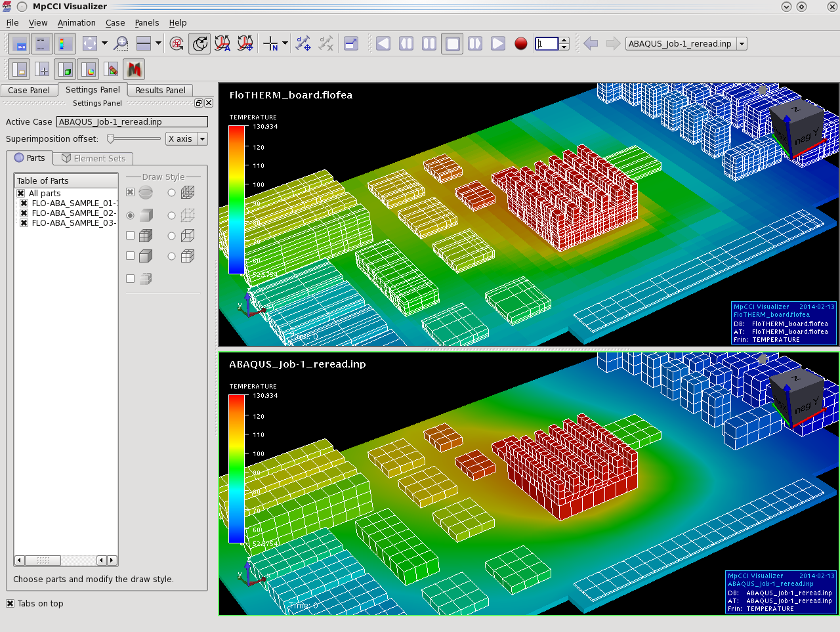Switch to the Results Panel tab
Viewport: 840px width, 632px height.
click(x=160, y=91)
